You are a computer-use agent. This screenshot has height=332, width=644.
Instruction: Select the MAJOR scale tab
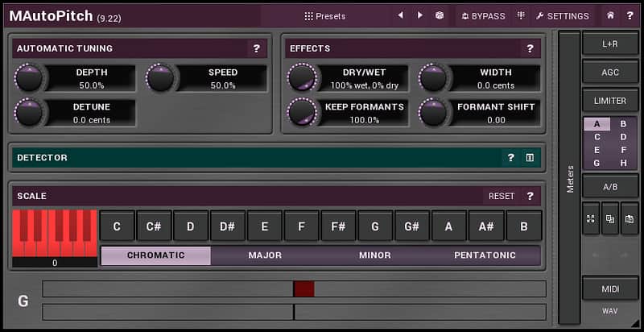tap(265, 255)
